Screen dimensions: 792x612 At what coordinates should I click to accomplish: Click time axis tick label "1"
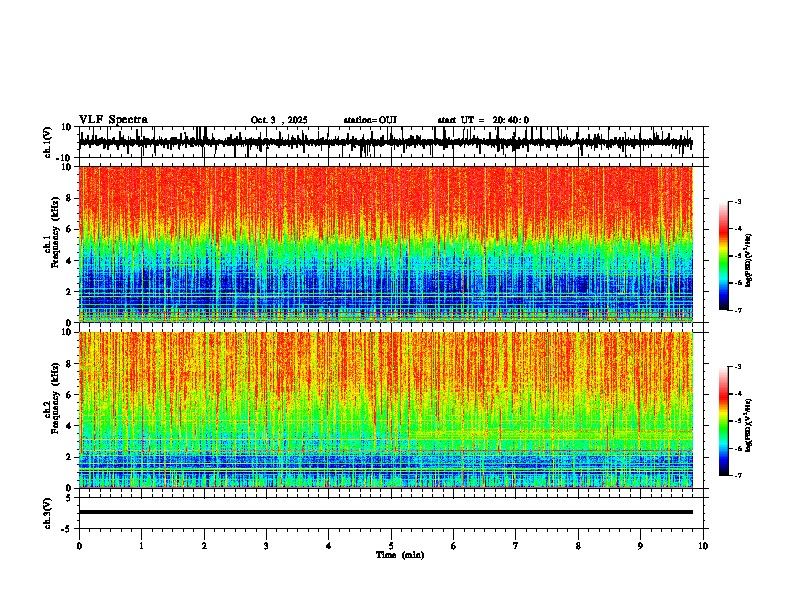coord(141,546)
